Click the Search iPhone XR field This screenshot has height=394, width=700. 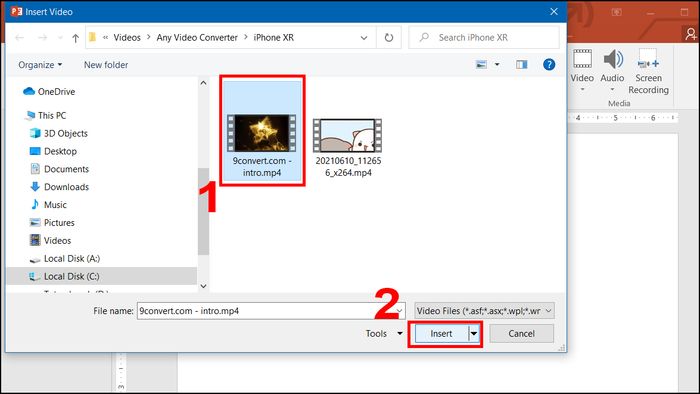[484, 37]
